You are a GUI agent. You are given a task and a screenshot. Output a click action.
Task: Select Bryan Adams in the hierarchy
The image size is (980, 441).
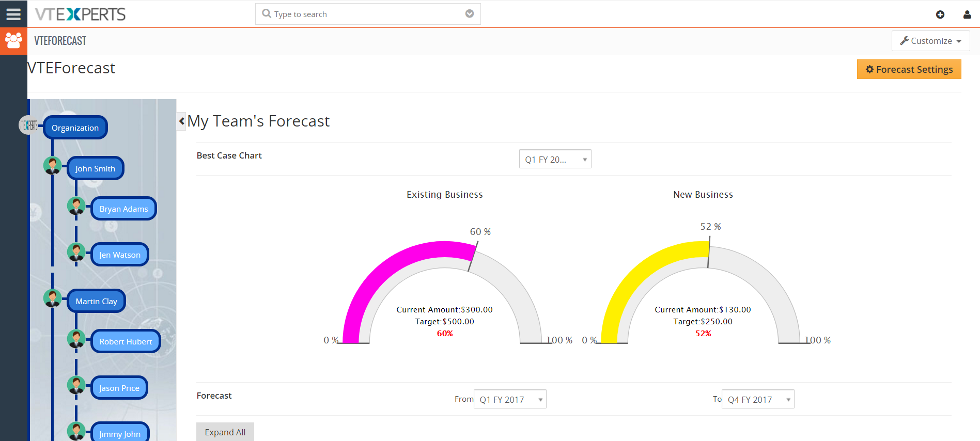click(123, 209)
